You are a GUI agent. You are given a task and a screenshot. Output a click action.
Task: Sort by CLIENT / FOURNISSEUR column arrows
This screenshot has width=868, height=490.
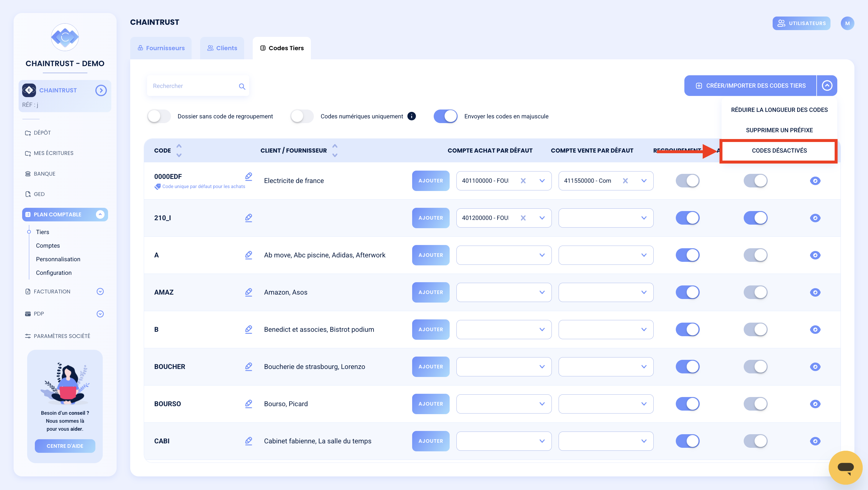pyautogui.click(x=335, y=151)
